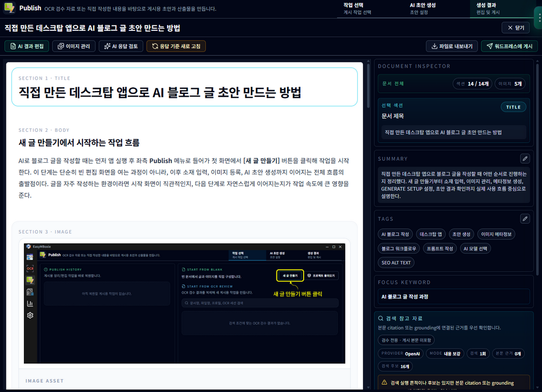Switch to the 작업 선택 step tab
The width and height of the screenshot is (542, 392).
(x=370, y=9)
